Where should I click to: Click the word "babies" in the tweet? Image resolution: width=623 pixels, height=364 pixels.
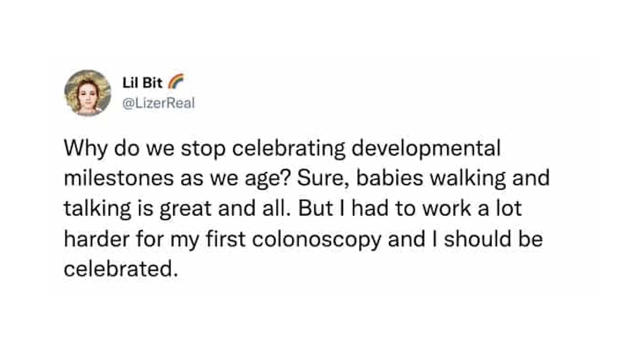tap(390, 178)
